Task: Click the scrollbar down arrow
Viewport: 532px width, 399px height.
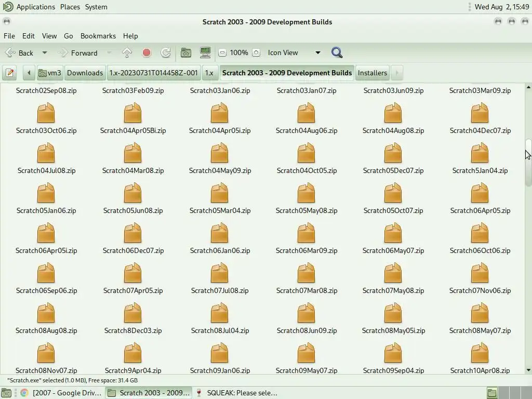Action: click(x=528, y=370)
